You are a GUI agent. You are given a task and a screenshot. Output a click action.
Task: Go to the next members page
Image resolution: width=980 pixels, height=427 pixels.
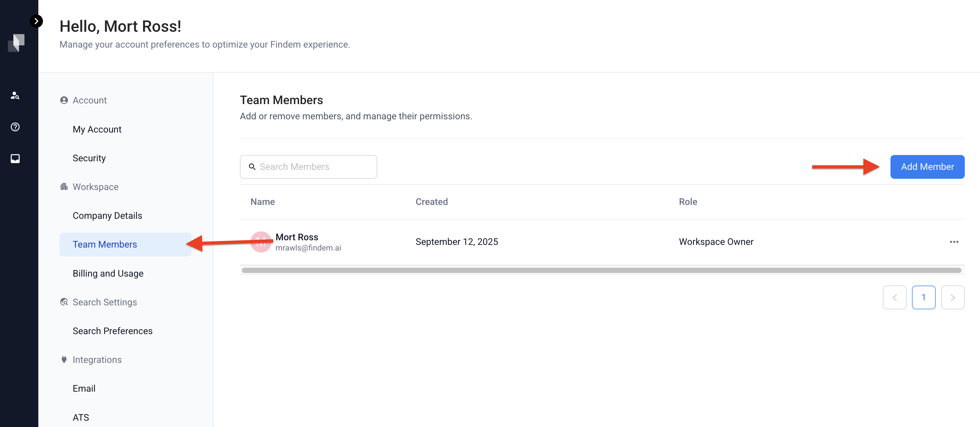[x=952, y=297]
